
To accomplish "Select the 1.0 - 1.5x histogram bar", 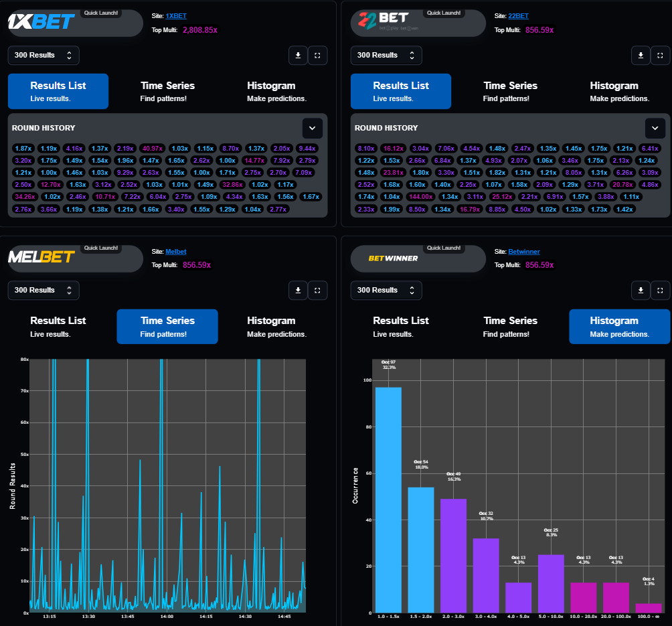I will pos(388,500).
